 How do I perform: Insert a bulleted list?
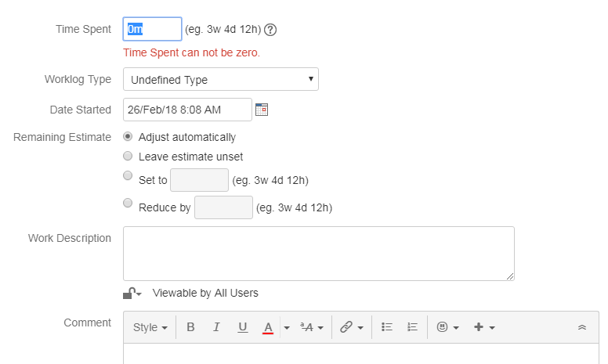point(386,327)
